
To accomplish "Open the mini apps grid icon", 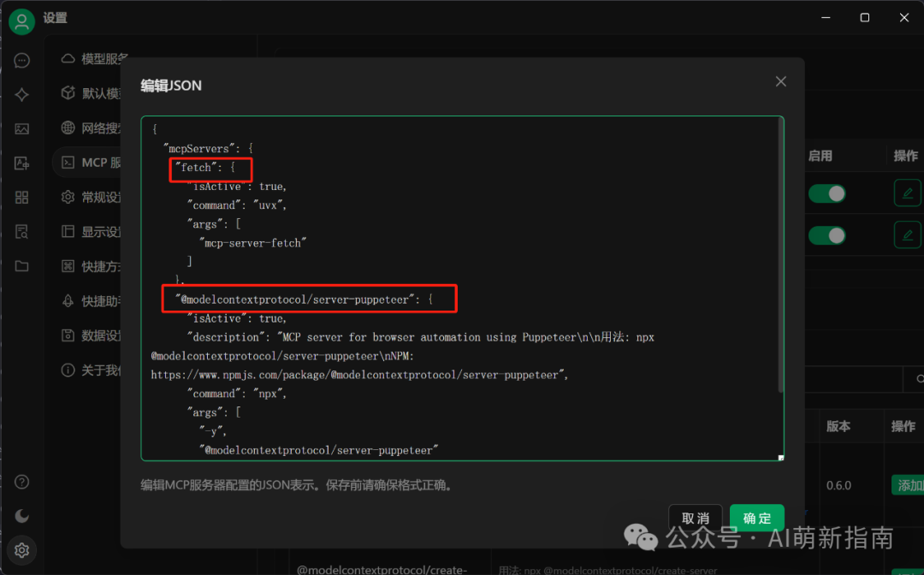I will pos(21,198).
